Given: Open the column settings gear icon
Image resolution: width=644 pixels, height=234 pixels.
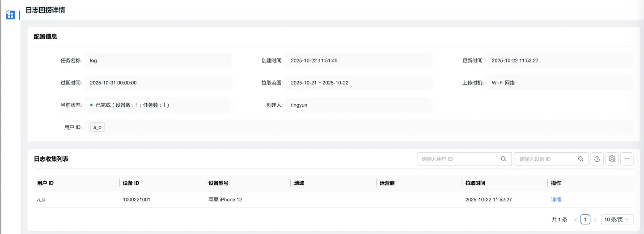Looking at the screenshot, I should click(612, 159).
